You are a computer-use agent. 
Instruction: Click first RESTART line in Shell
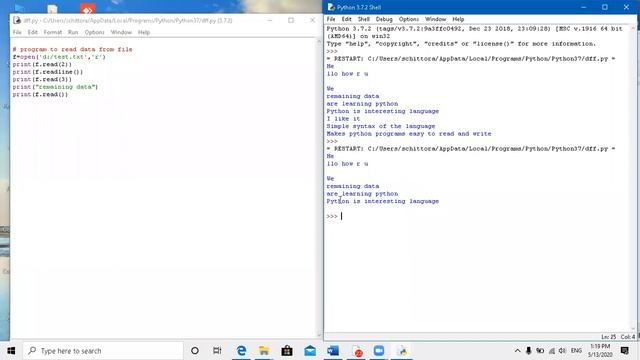coord(471,59)
